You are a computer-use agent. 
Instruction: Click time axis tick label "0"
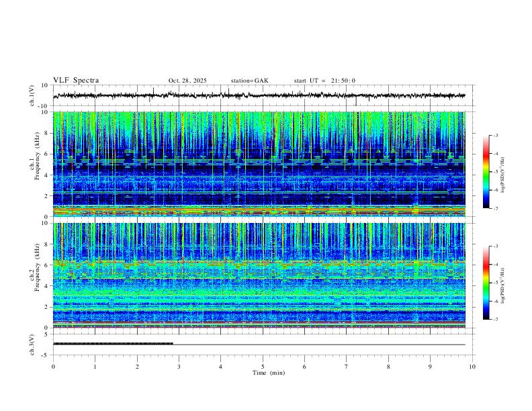[x=53, y=367]
